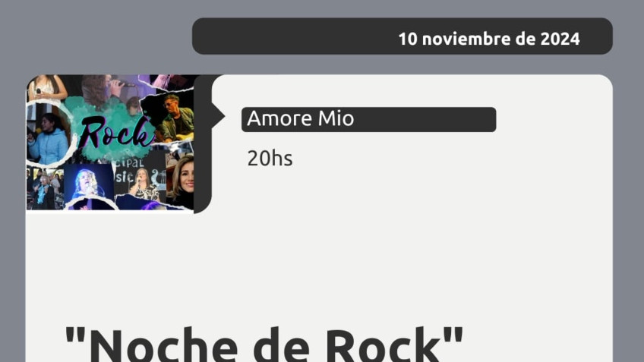Click the blue-lit stage singer photo

88,184
